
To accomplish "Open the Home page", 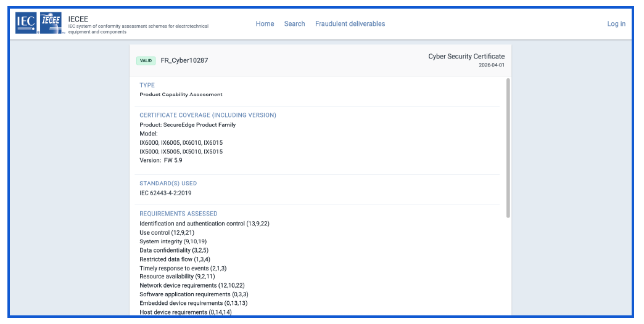I will coord(265,24).
